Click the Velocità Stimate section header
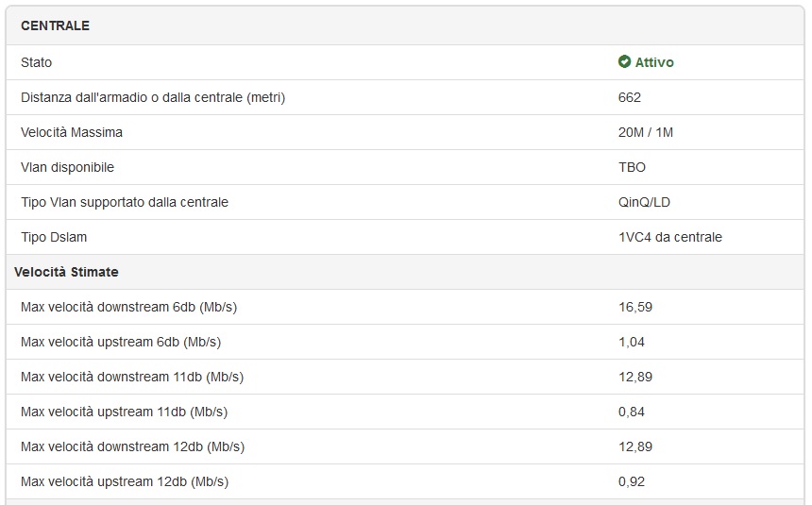The height and width of the screenshot is (505, 812). pos(66,272)
